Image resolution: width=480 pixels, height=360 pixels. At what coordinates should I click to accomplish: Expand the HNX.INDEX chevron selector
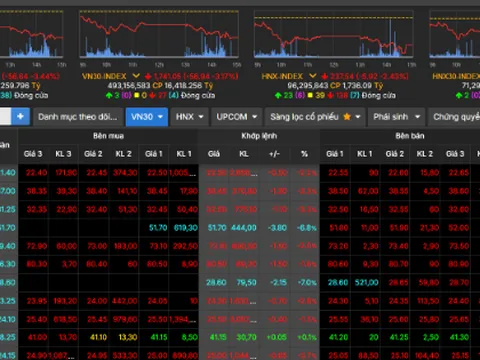(312, 76)
